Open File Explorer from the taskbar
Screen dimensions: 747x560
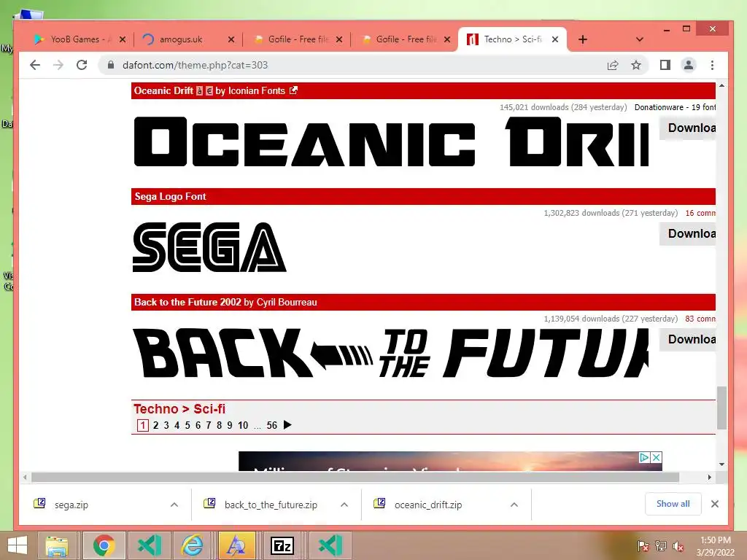point(57,545)
